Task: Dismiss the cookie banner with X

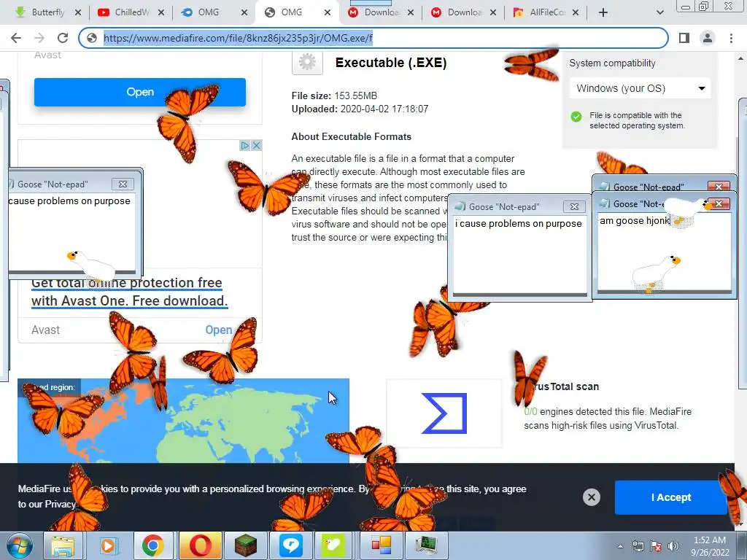Action: point(591,497)
